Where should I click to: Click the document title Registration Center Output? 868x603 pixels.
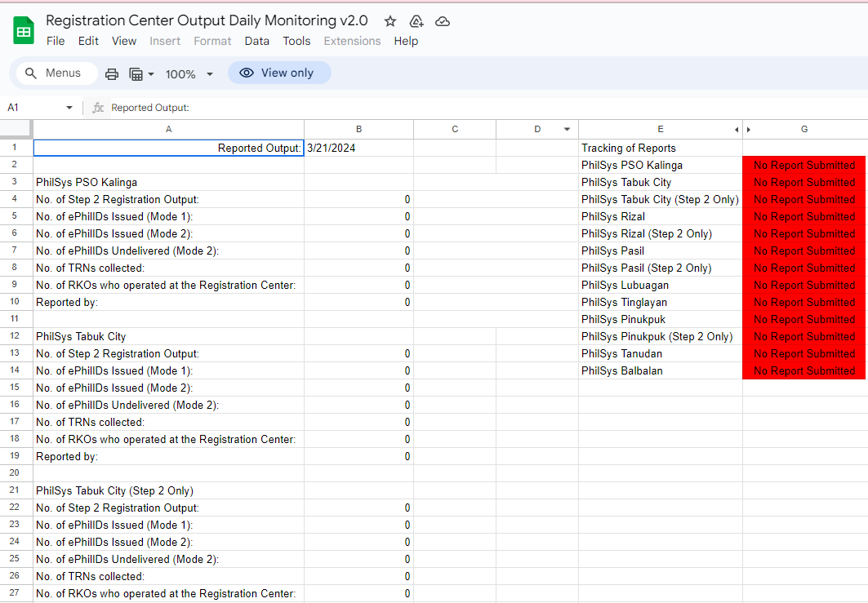pyautogui.click(x=207, y=20)
